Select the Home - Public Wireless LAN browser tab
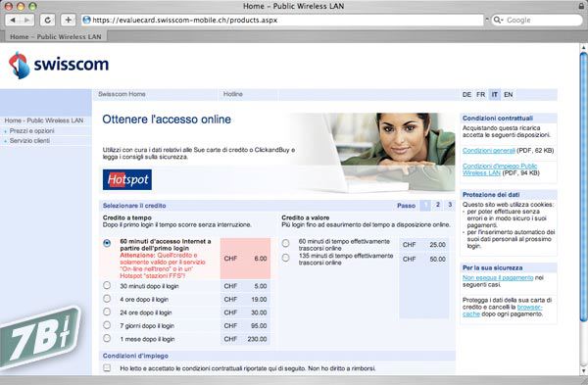Image resolution: width=588 pixels, height=385 pixels. (56, 37)
